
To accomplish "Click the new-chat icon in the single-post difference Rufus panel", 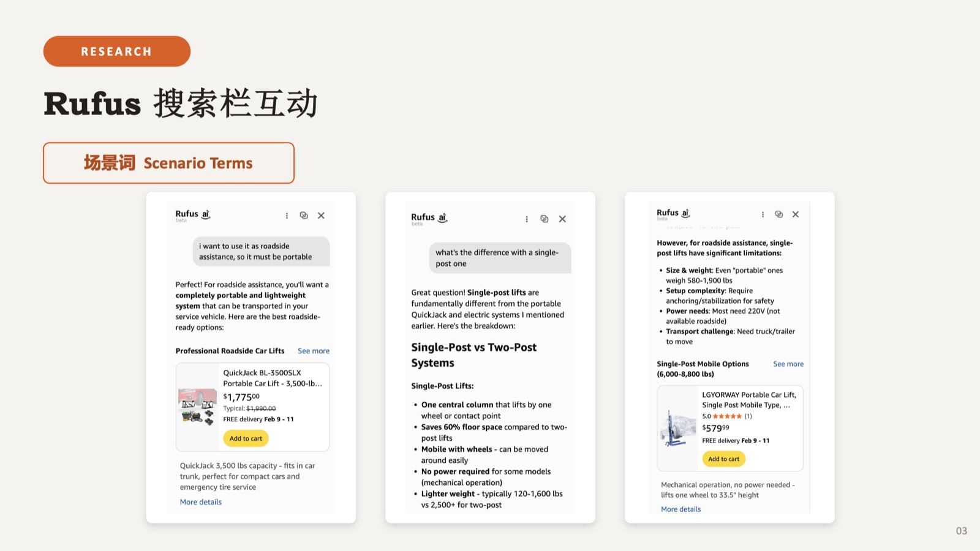I will (545, 219).
